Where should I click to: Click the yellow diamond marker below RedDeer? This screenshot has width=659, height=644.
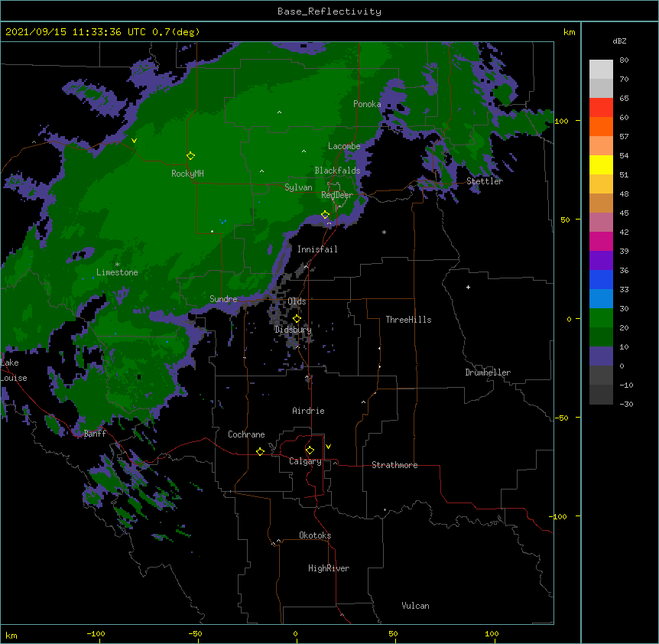point(325,215)
